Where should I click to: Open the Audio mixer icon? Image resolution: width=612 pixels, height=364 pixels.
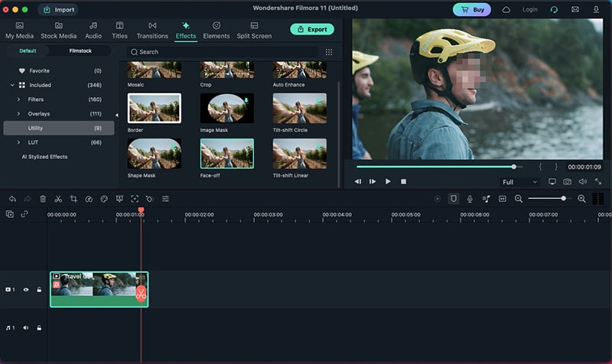486,199
